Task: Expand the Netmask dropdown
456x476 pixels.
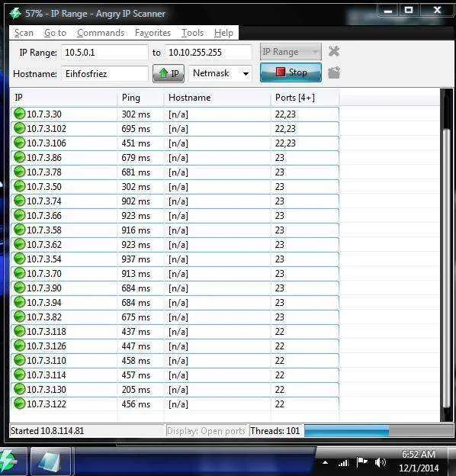Action: tap(220, 73)
